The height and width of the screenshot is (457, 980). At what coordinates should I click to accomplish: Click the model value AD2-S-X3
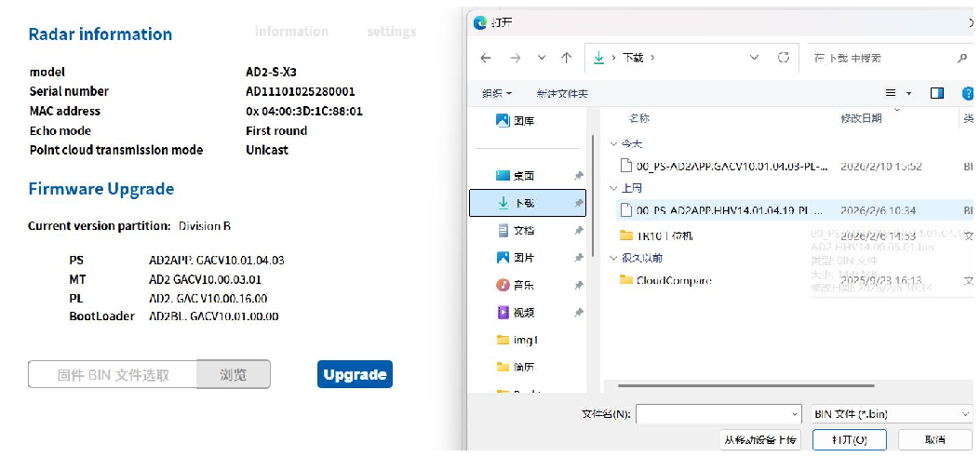[x=271, y=72]
